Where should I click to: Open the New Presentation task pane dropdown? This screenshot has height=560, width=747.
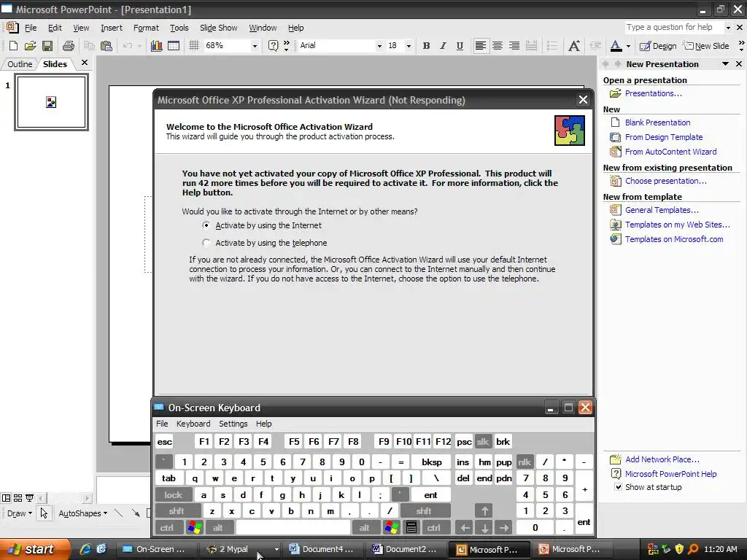(725, 64)
